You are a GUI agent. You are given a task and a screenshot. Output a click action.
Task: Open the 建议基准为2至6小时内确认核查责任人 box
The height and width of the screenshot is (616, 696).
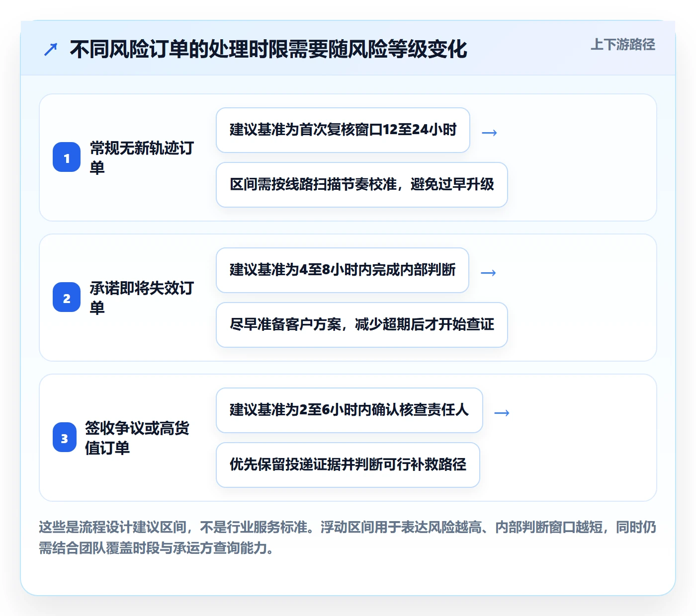(x=349, y=410)
